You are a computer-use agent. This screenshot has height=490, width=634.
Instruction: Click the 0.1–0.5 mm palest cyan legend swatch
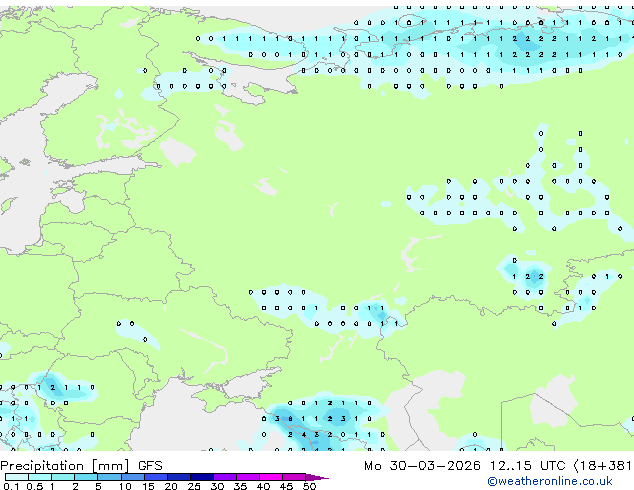pos(17,477)
